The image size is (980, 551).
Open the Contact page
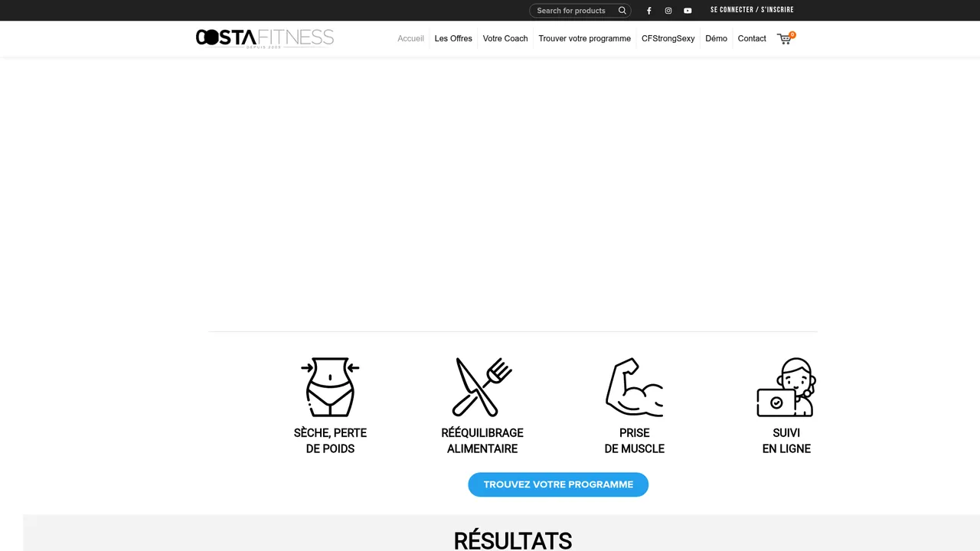pyautogui.click(x=752, y=38)
